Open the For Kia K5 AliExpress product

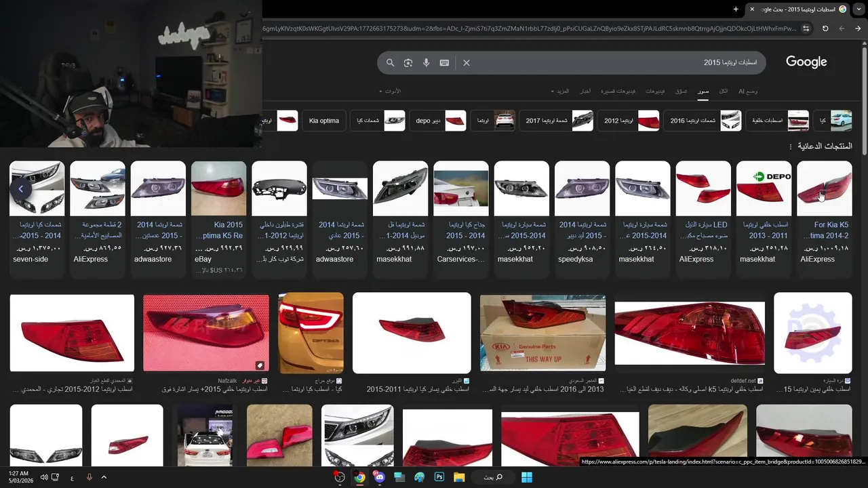pos(824,220)
